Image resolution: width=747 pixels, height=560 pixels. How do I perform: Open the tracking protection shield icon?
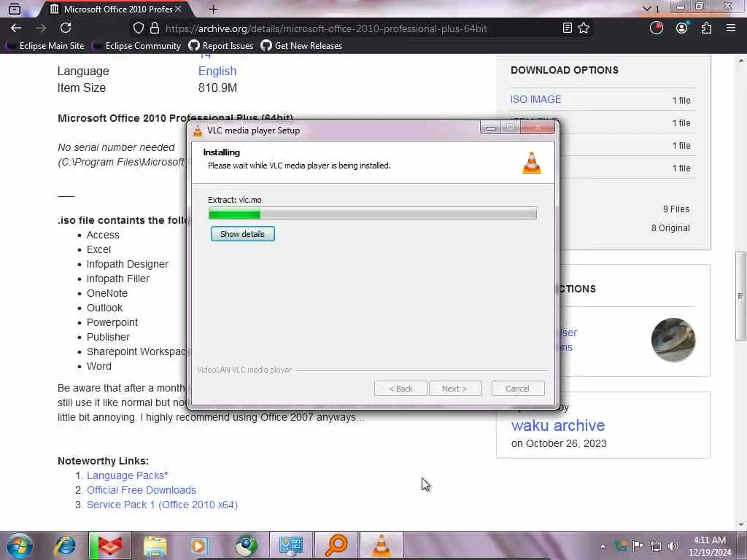click(x=138, y=28)
